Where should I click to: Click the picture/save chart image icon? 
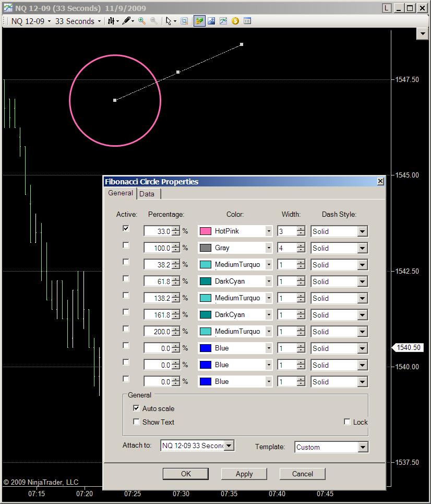pyautogui.click(x=211, y=21)
